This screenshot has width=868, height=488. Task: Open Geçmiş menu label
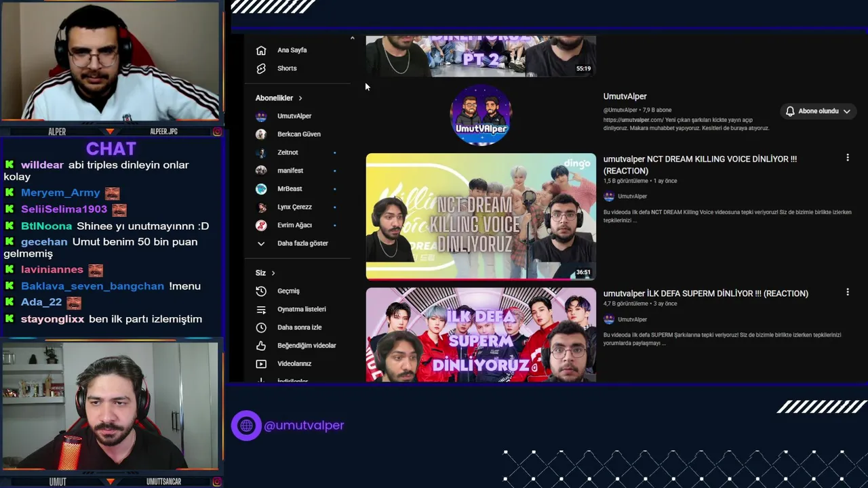[288, 291]
